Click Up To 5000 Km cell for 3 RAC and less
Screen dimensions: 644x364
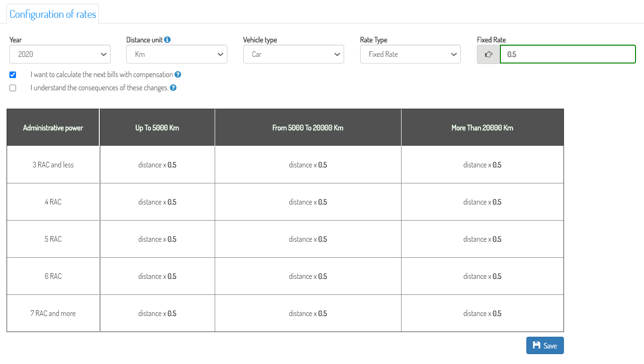click(x=157, y=165)
